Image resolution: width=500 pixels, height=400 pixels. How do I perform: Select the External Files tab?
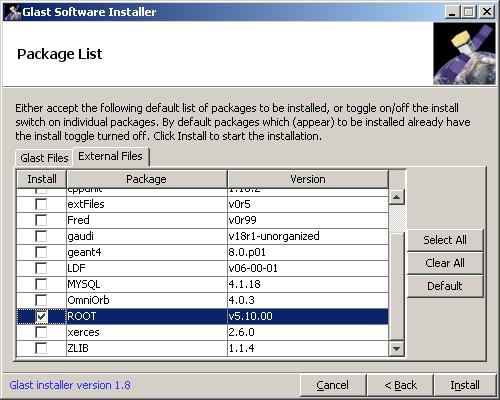click(x=110, y=156)
